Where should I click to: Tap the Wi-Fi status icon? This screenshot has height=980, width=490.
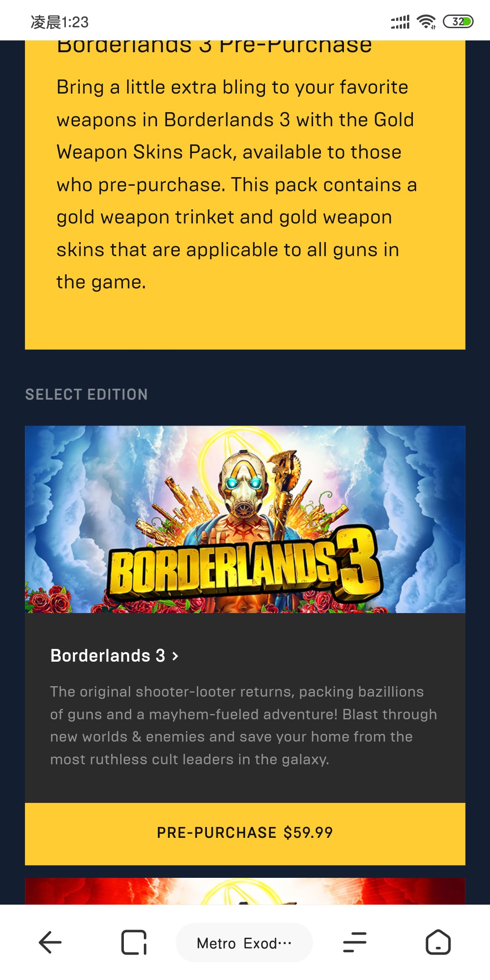(x=426, y=21)
